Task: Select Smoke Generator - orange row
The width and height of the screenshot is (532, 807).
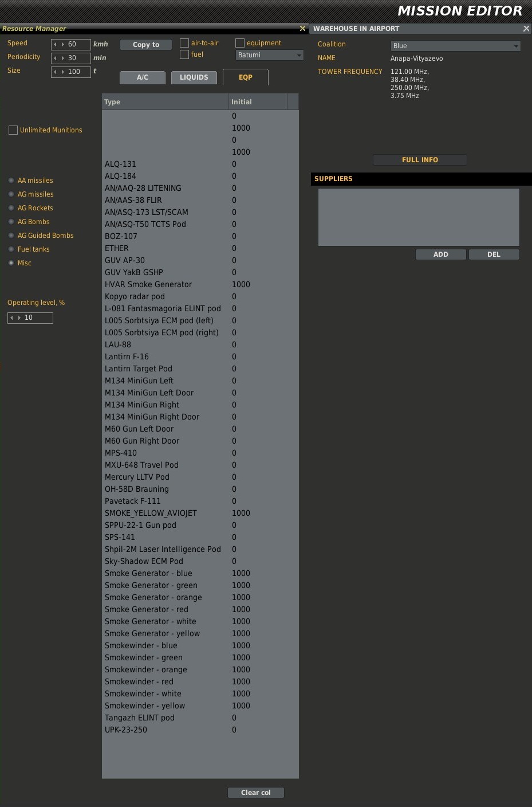Action: click(200, 597)
